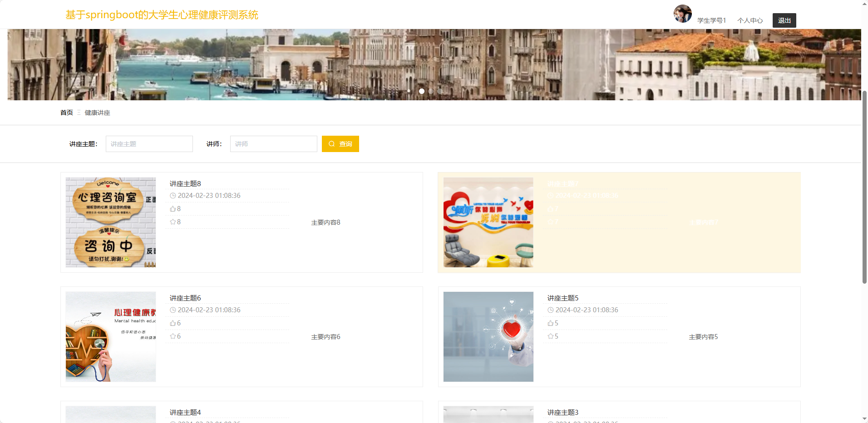
Task: Click star icon of 讲座主题8
Action: (x=173, y=222)
